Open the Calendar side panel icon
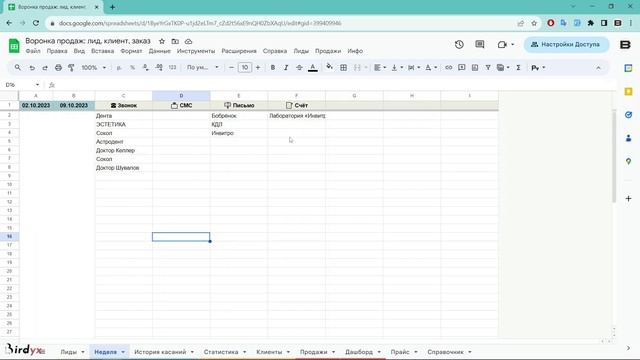The height and width of the screenshot is (360, 640). click(x=629, y=68)
